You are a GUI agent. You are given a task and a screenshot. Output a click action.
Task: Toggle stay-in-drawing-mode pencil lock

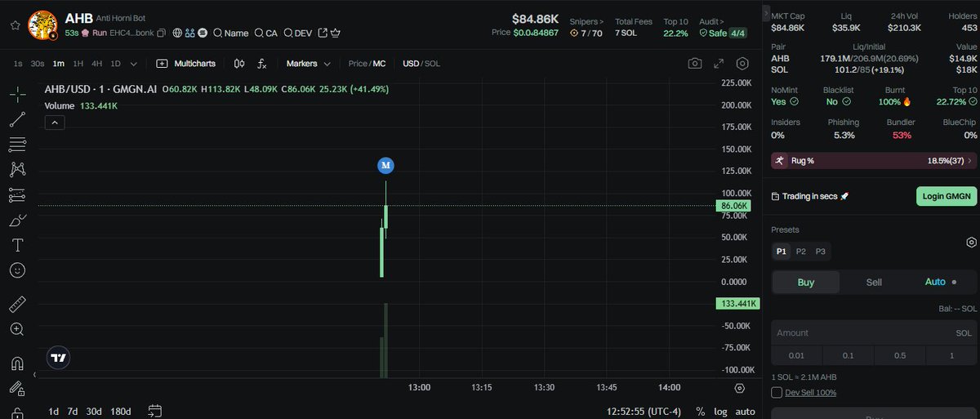click(17, 388)
